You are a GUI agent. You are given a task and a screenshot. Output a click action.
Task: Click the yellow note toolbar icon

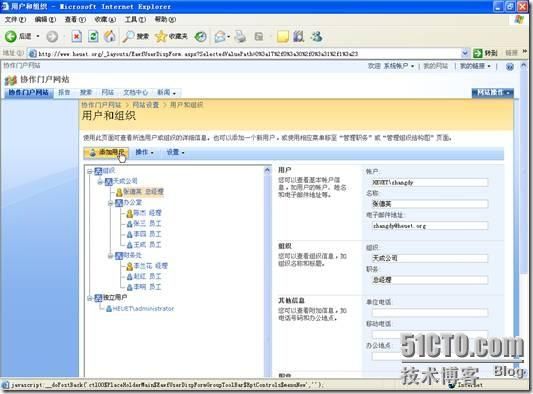282,37
